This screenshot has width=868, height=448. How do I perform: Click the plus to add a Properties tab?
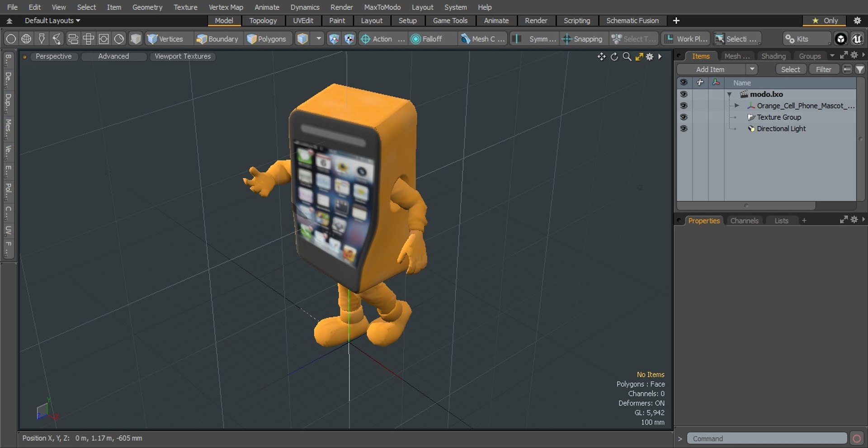point(804,221)
